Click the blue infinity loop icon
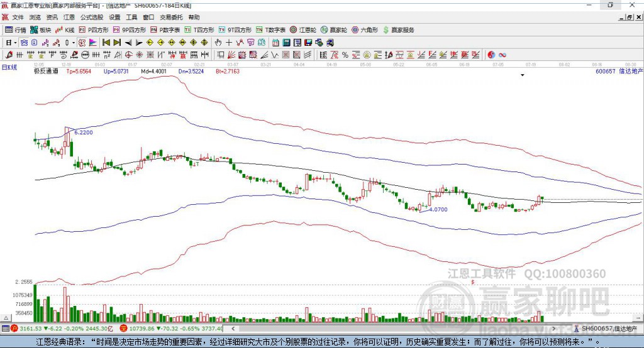This screenshot has width=644, height=348. click(x=502, y=55)
